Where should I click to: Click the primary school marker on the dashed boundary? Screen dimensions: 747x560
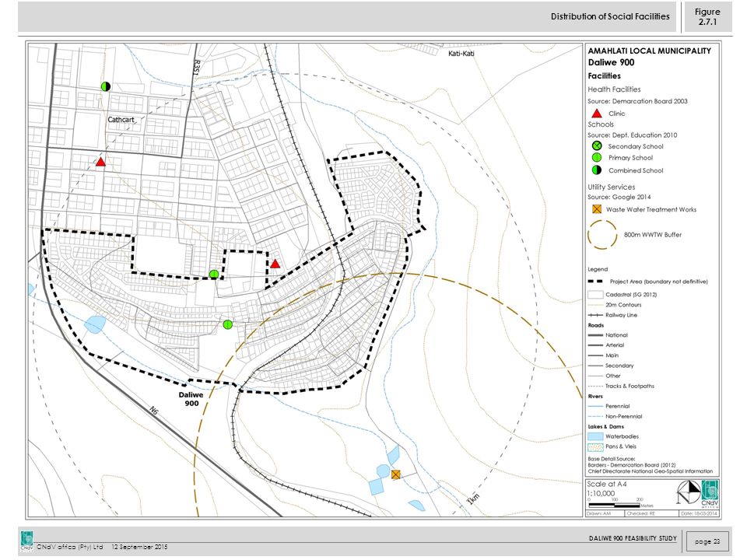pyautogui.click(x=214, y=275)
